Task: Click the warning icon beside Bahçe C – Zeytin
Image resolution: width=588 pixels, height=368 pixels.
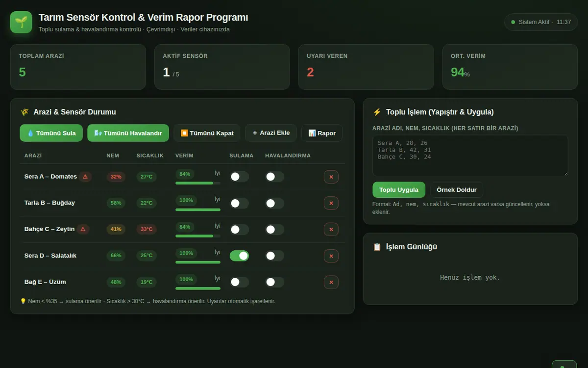Action: 83,229
